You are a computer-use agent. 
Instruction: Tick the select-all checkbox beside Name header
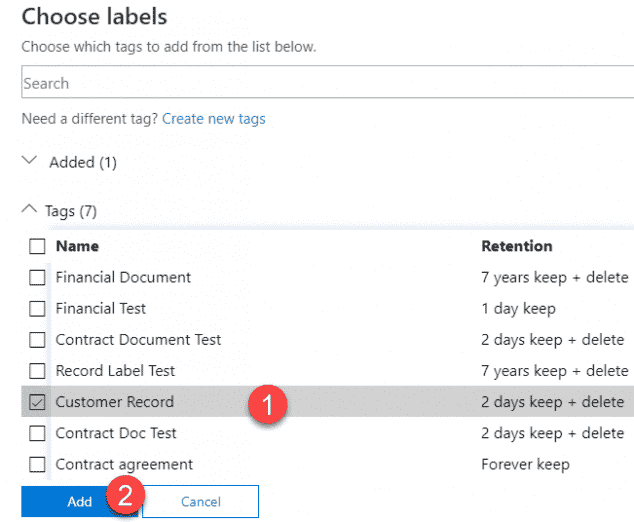tap(37, 246)
